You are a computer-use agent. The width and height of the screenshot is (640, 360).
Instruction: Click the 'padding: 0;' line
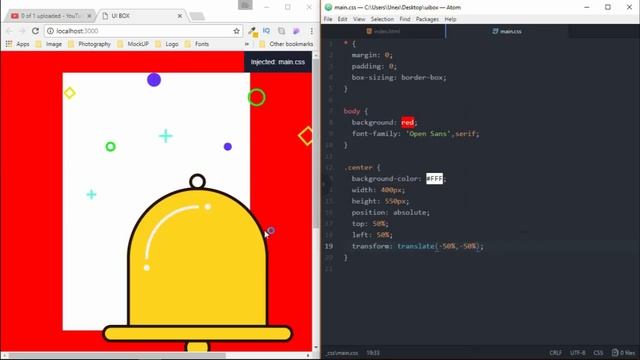pos(374,66)
